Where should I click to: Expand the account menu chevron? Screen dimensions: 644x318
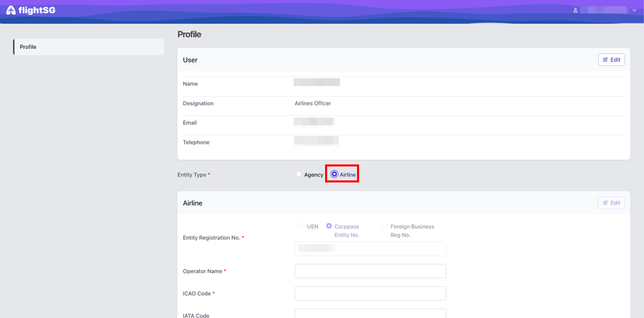(634, 10)
